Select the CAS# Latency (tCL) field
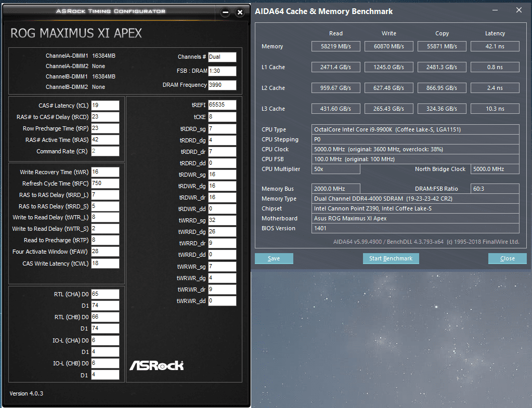This screenshot has height=408, width=532. (x=105, y=106)
